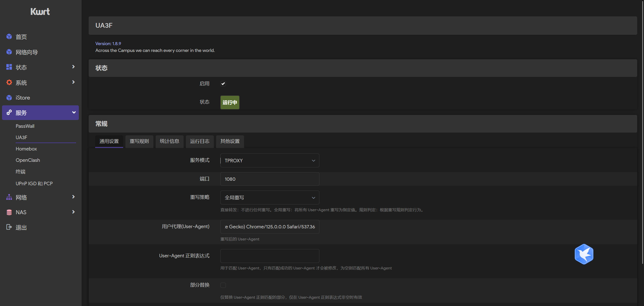This screenshot has width=644, height=306.
Task: Open OpenClash from services submenu
Action: click(28, 160)
